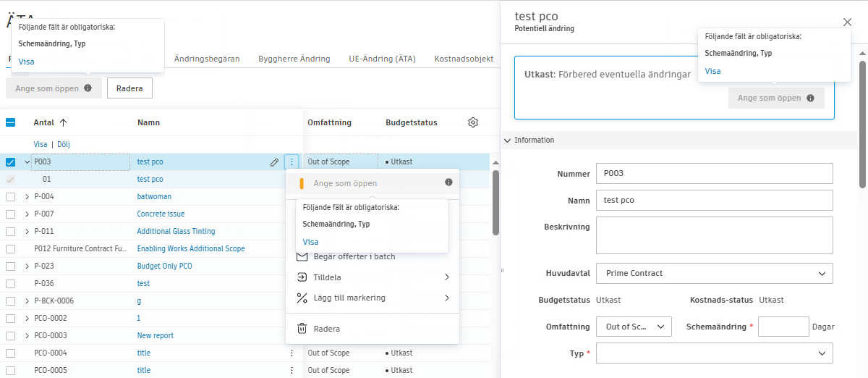Uncheck the P003 row checkbox
The width and height of the screenshot is (868, 378).
(x=11, y=162)
